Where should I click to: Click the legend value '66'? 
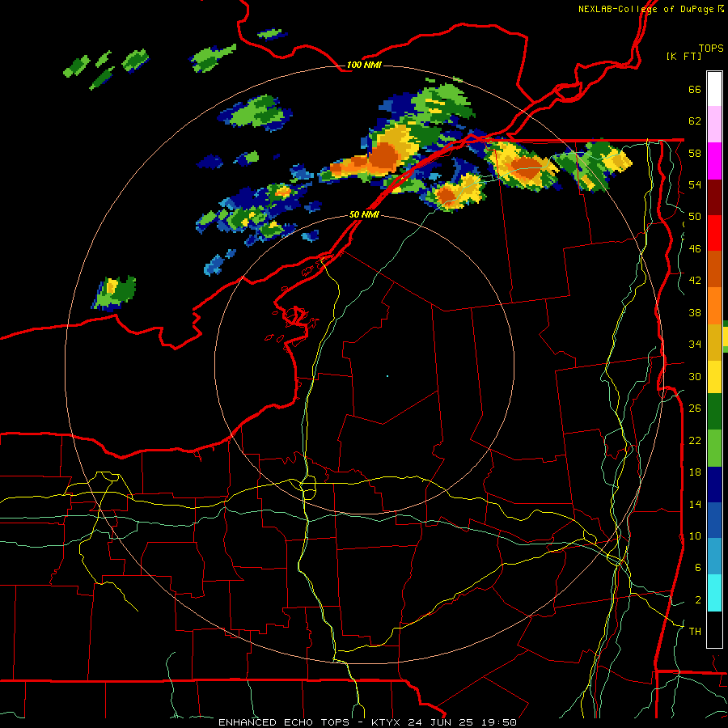(x=695, y=89)
